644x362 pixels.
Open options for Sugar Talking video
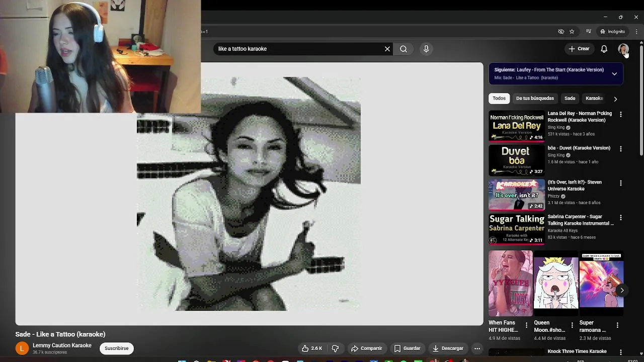point(620,217)
